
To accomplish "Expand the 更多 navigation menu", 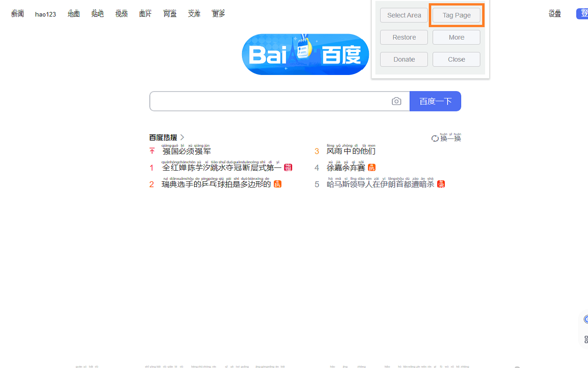I will pyautogui.click(x=218, y=14).
